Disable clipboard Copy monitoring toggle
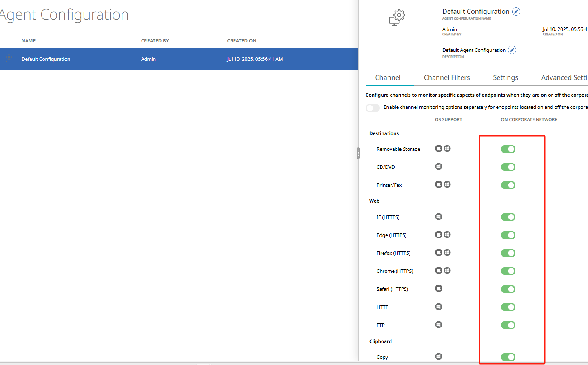Viewport: 588px width, 365px height. [508, 357]
